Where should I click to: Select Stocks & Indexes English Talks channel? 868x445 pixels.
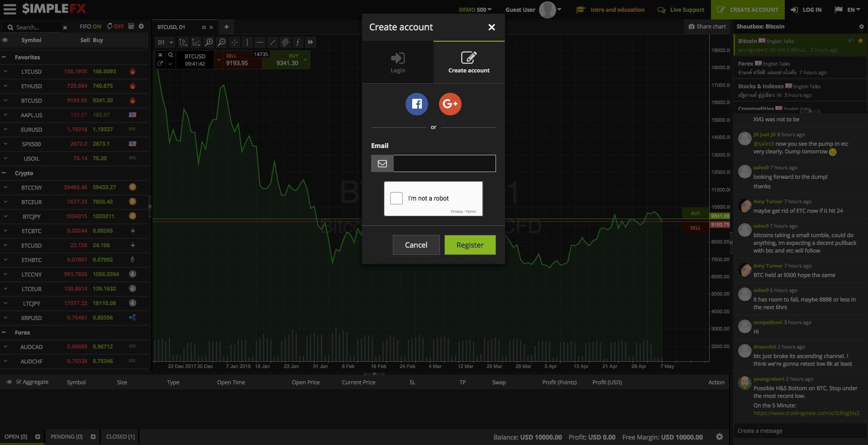pos(800,90)
